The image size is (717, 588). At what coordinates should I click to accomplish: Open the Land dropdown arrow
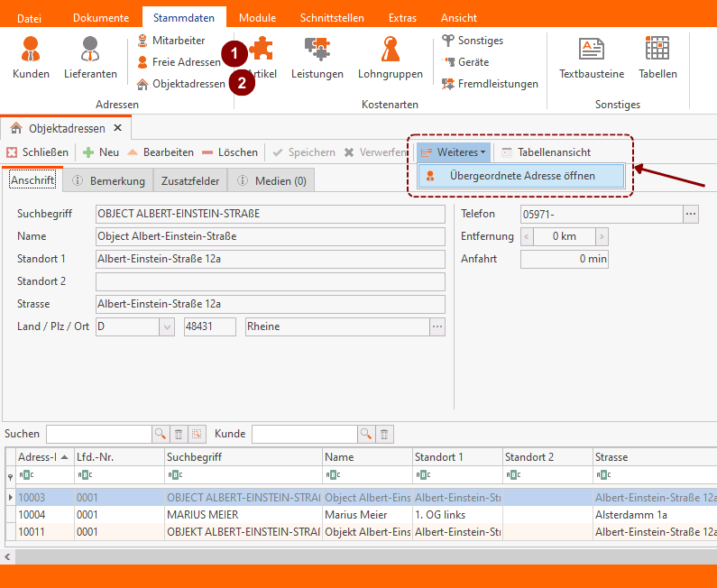[167, 326]
